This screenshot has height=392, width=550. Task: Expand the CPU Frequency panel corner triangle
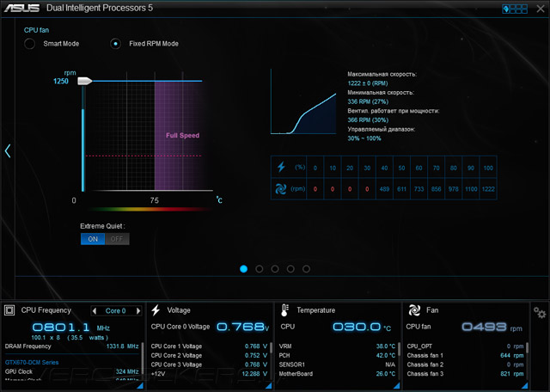click(140, 386)
